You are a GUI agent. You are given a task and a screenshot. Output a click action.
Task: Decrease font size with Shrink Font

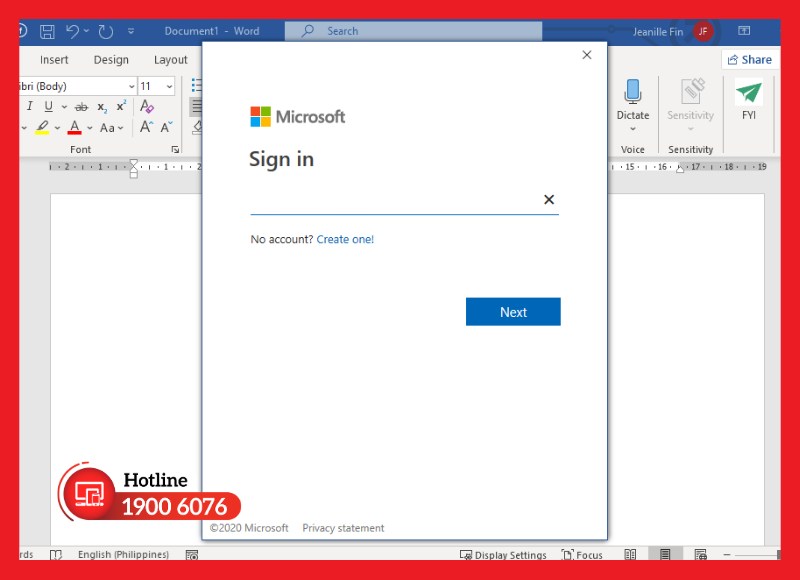167,127
